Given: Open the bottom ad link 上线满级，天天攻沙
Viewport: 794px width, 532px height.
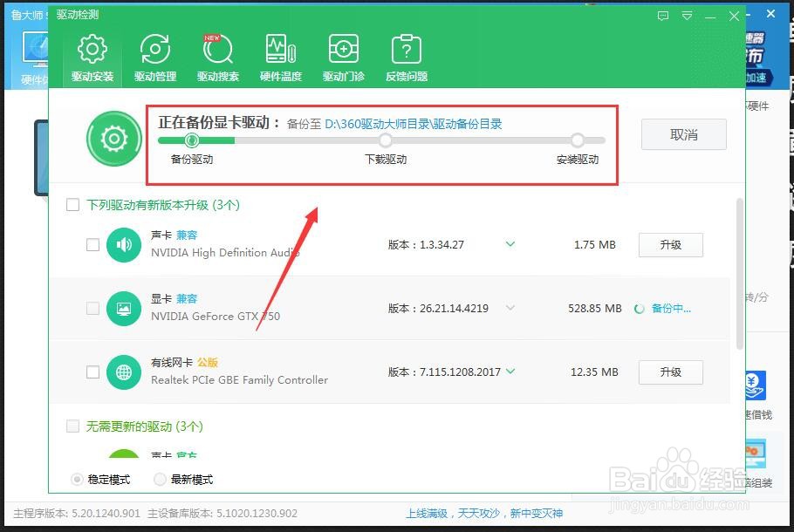Looking at the screenshot, I should click(484, 514).
